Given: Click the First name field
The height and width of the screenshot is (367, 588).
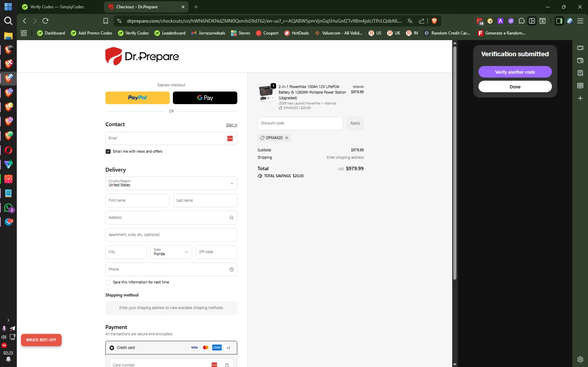Looking at the screenshot, I should point(137,201).
